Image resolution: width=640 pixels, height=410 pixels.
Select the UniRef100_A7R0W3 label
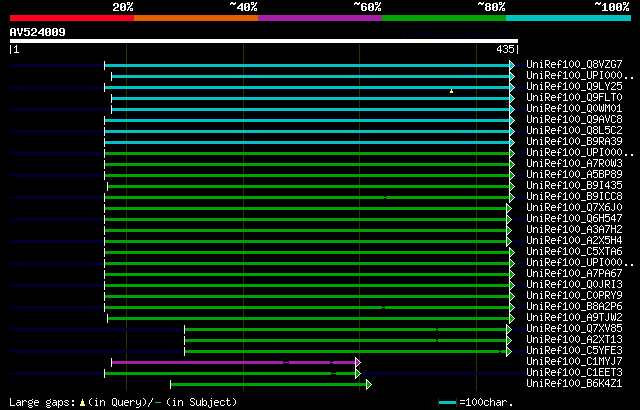coord(574,164)
